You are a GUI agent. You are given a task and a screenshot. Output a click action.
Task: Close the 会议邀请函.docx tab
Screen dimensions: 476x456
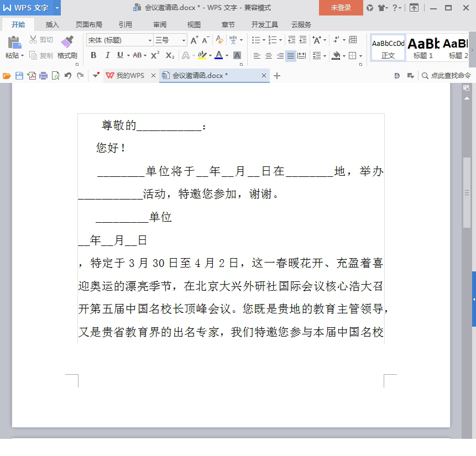[264, 76]
